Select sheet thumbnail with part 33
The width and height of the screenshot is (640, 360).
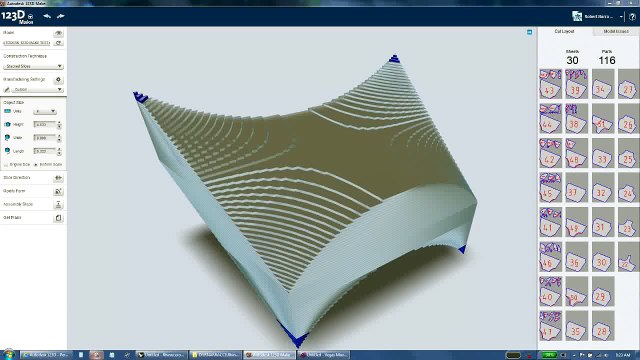[x=603, y=153]
